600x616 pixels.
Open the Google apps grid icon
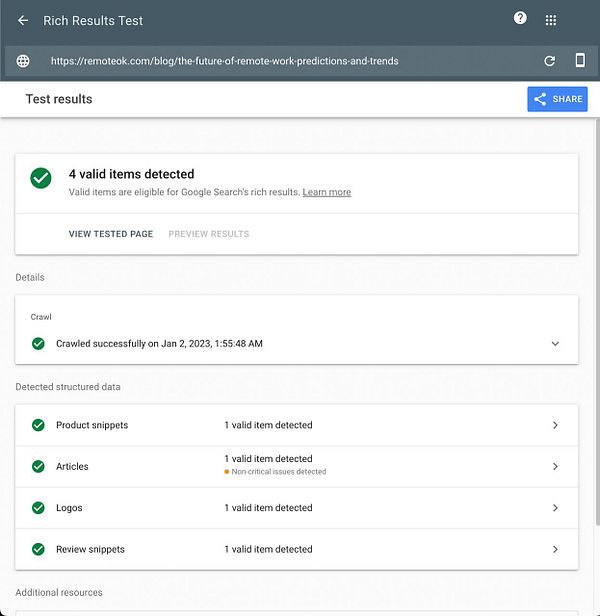click(x=551, y=20)
